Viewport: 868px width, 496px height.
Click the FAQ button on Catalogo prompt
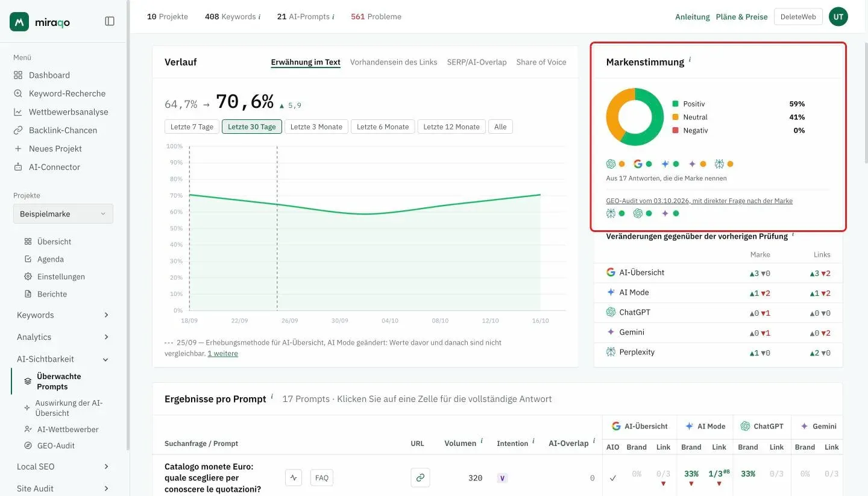(322, 478)
